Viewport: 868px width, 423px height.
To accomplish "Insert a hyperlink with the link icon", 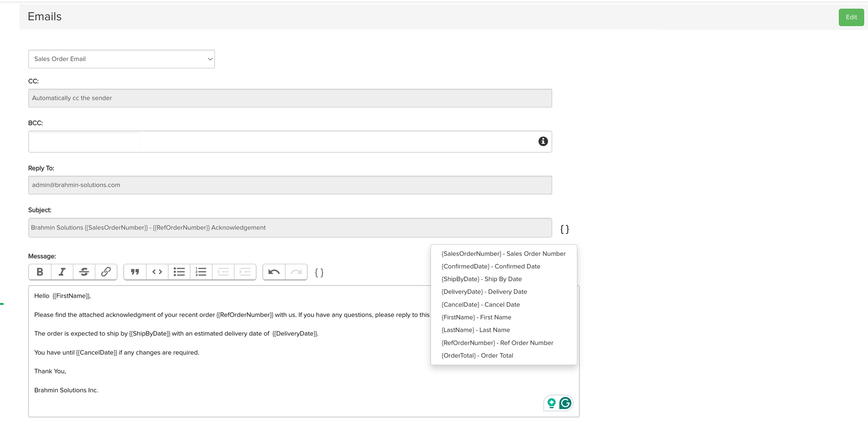I will pyautogui.click(x=106, y=272).
